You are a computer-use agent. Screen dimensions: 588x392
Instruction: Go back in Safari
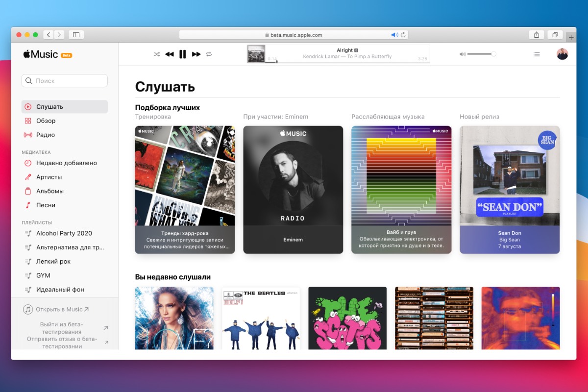tap(48, 35)
